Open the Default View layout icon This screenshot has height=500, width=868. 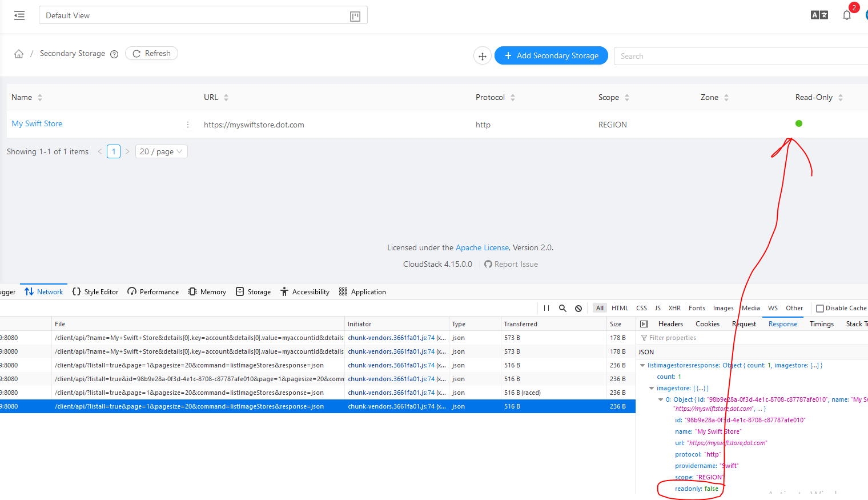(355, 16)
